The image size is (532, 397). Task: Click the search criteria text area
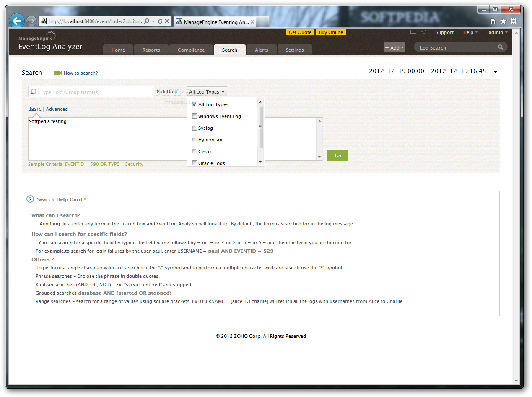point(172,139)
